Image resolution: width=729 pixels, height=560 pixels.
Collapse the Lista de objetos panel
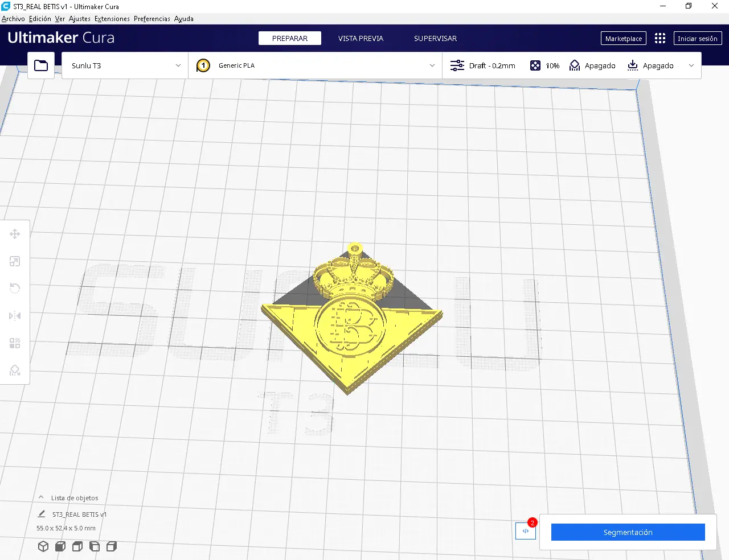pos(41,497)
